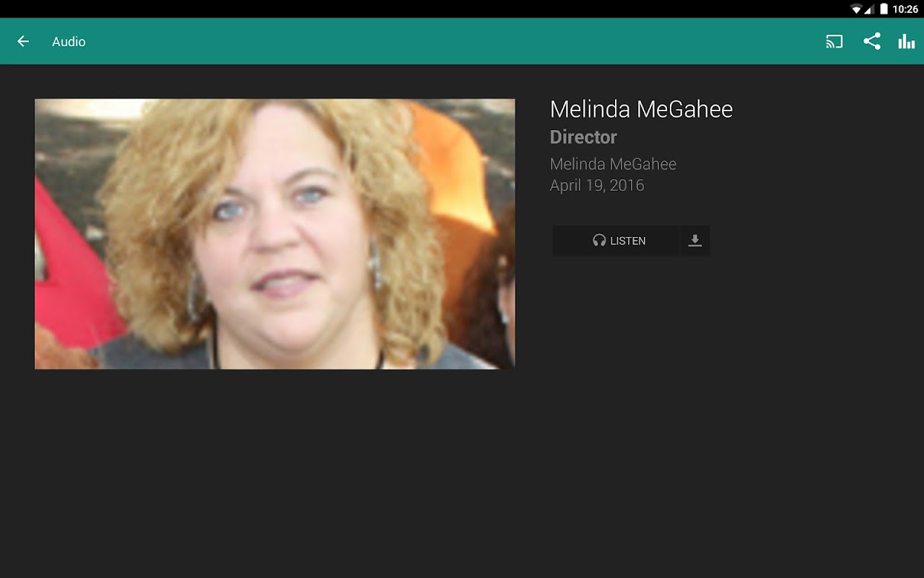The width and height of the screenshot is (924, 578).
Task: Go back using the arrow icon
Action: [x=23, y=41]
